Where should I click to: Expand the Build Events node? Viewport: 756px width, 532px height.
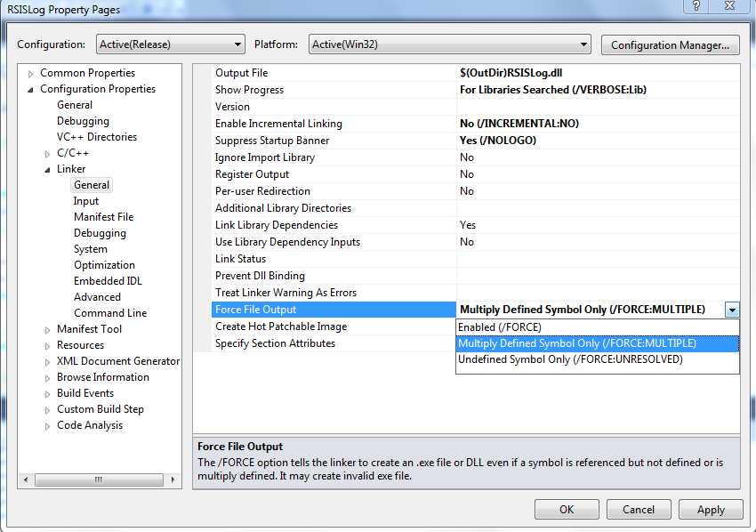[47, 394]
